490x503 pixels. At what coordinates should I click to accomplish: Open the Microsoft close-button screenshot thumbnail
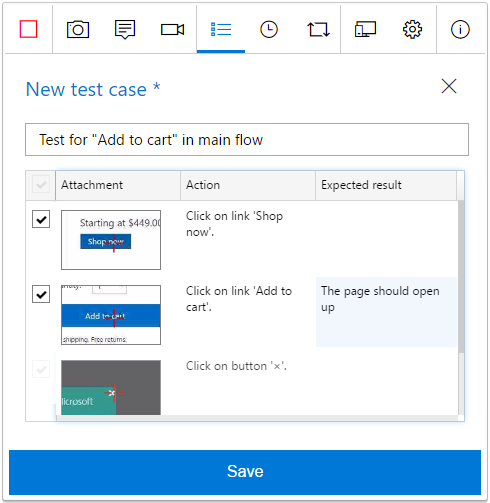(111, 387)
